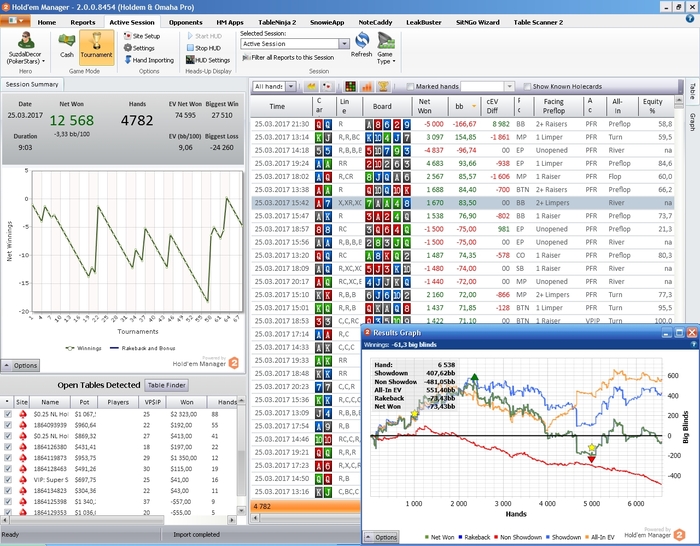Expand Options in Results Graph window
Image resolution: width=700 pixels, height=546 pixels.
coord(381,537)
